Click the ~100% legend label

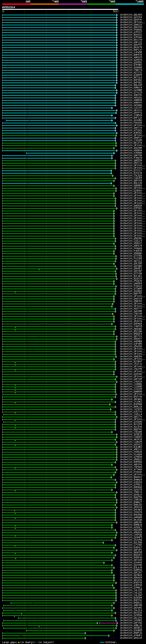pos(140,2)
